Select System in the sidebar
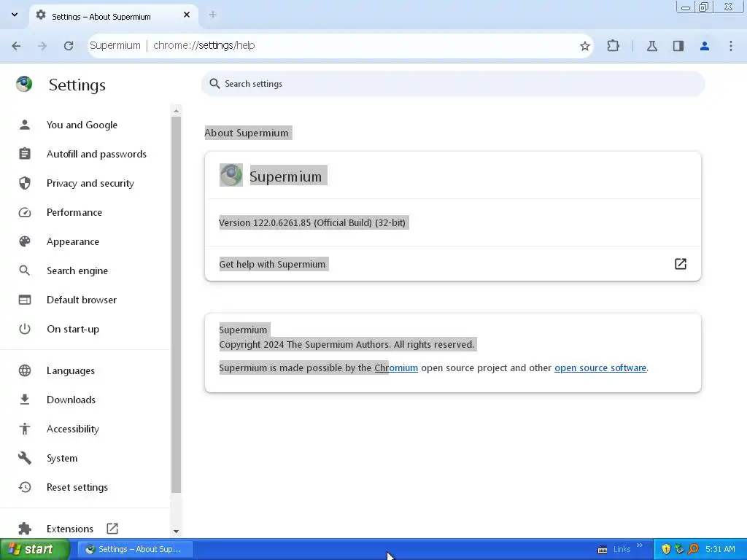The height and width of the screenshot is (560, 747). pos(62,458)
